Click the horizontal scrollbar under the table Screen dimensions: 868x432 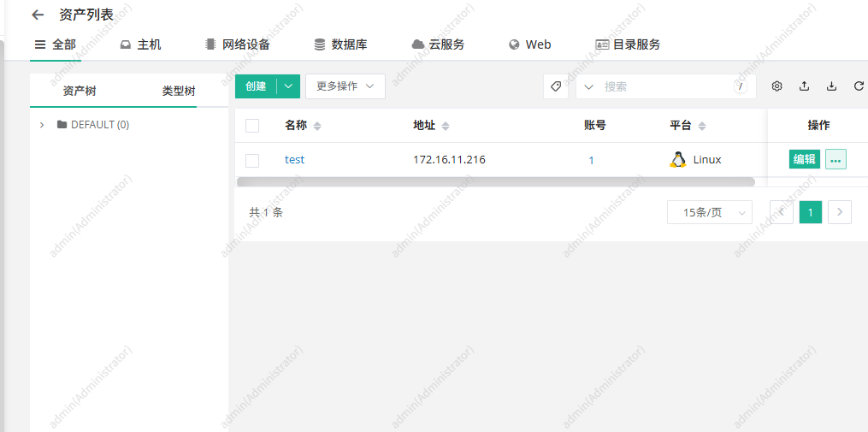tap(495, 181)
